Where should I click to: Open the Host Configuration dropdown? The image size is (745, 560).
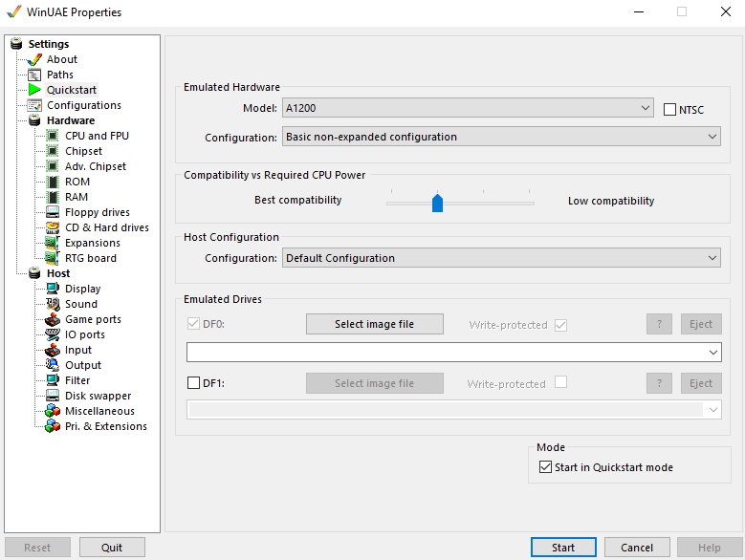(501, 258)
